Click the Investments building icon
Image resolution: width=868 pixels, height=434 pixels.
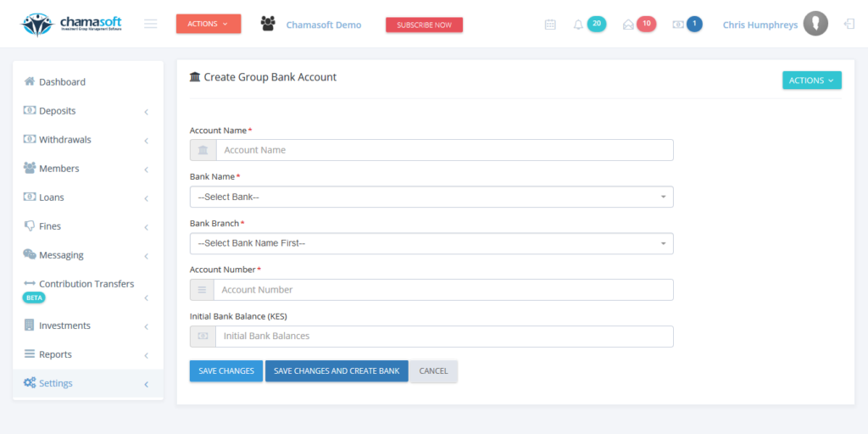(x=30, y=325)
